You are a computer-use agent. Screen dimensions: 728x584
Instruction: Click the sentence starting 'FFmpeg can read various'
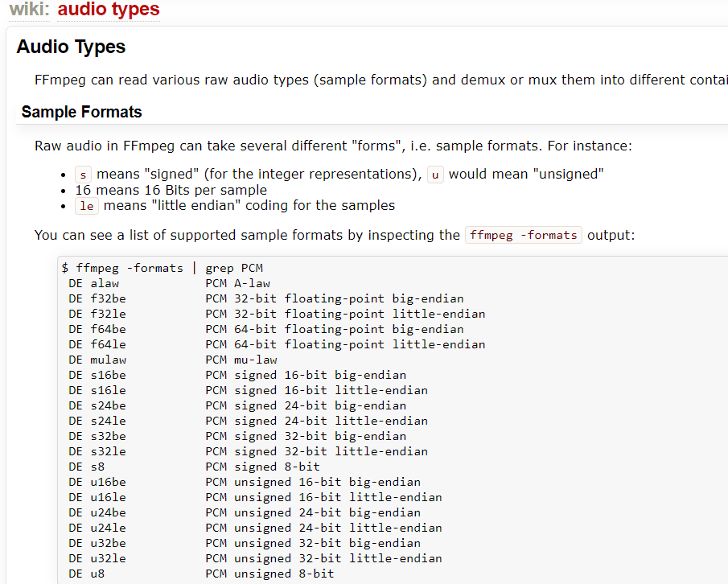(x=381, y=80)
